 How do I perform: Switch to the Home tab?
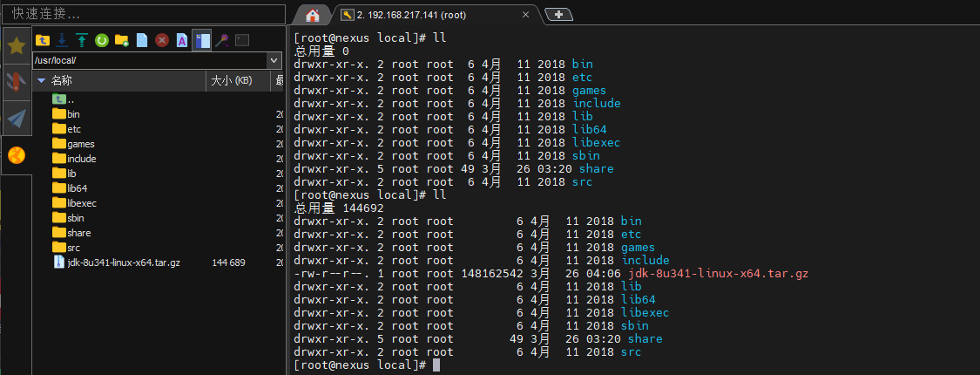(312, 15)
